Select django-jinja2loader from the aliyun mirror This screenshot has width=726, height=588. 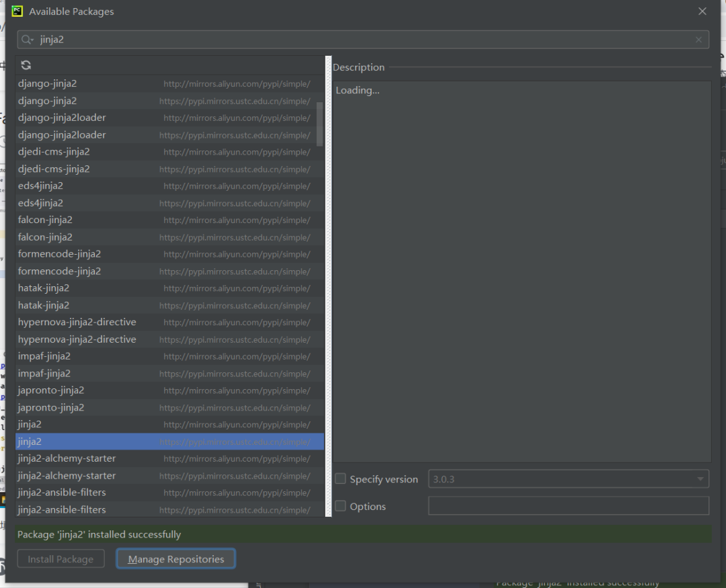point(169,118)
